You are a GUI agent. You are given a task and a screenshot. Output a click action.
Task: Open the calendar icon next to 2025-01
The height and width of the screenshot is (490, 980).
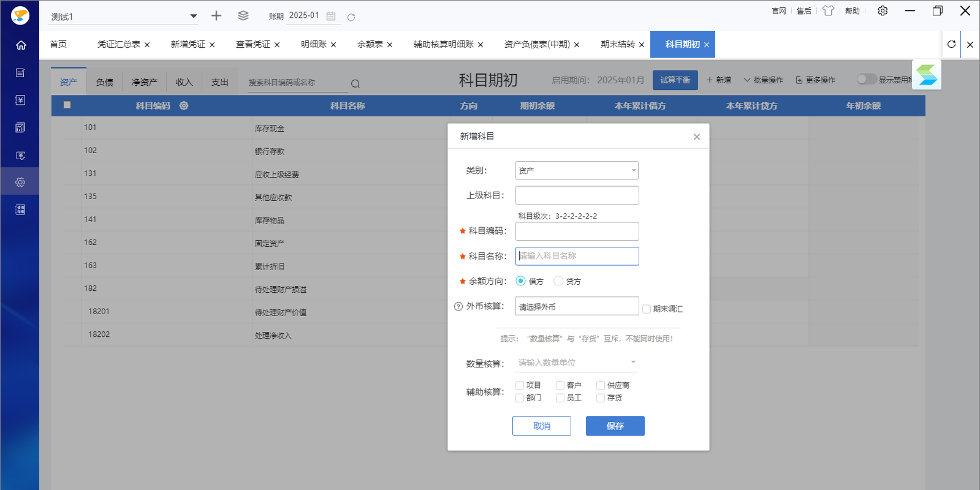[331, 17]
